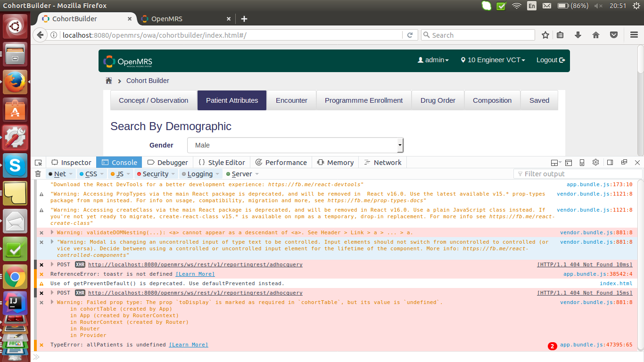
Task: Dock developer tools to the side
Action: tap(610, 162)
